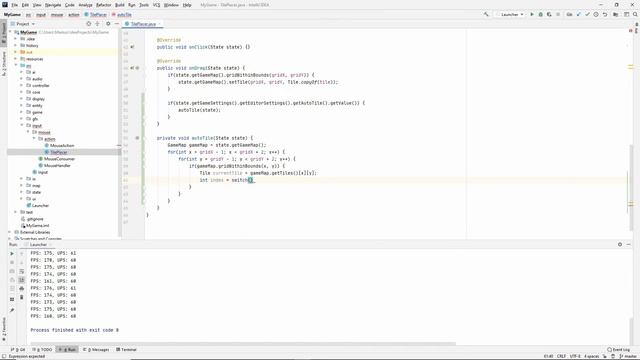Open the Git tool window button
The width and height of the screenshot is (640, 360).
18,349
